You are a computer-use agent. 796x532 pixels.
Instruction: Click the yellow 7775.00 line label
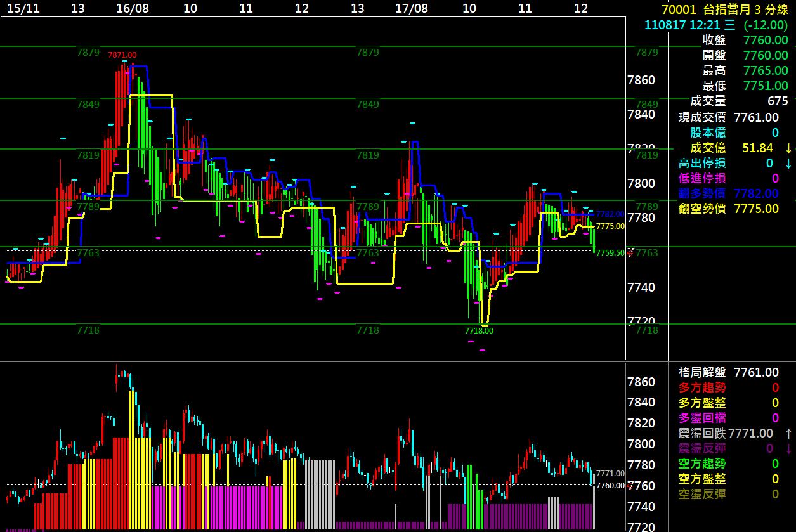(x=610, y=226)
